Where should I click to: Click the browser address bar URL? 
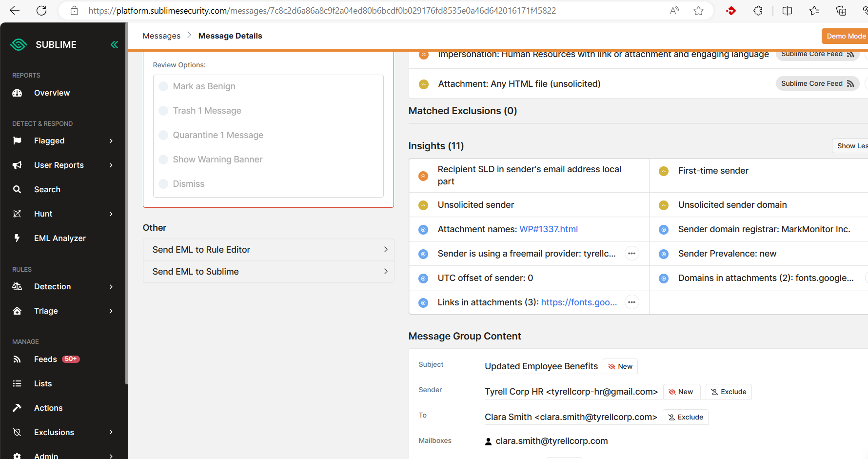(x=322, y=11)
